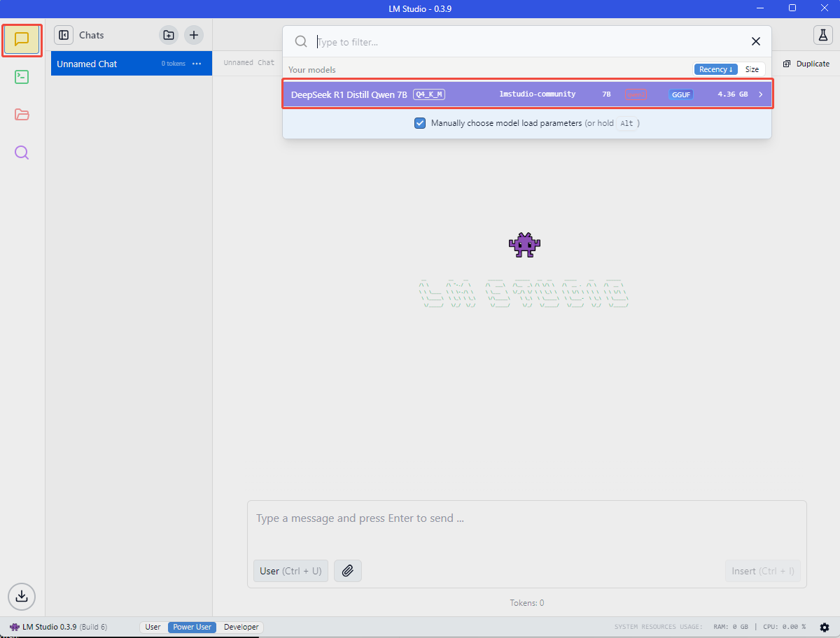
Task: Open app settings gear icon
Action: pyautogui.click(x=824, y=627)
